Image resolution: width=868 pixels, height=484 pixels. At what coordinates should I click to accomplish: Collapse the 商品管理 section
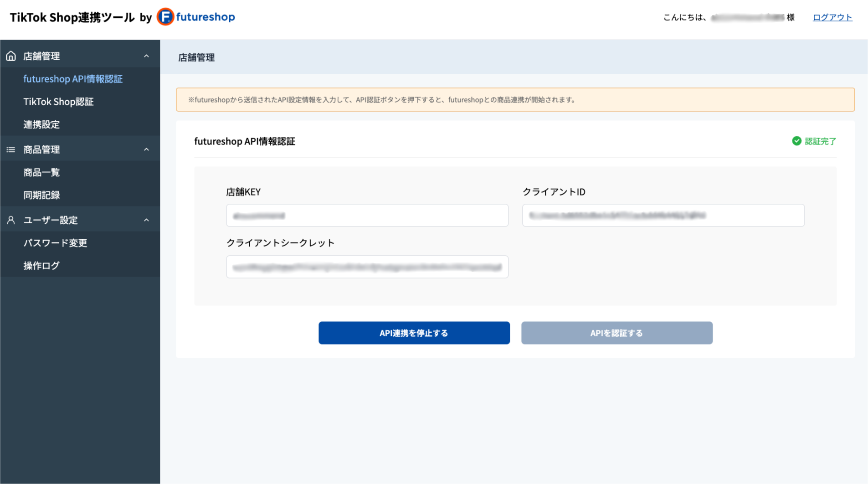click(146, 149)
